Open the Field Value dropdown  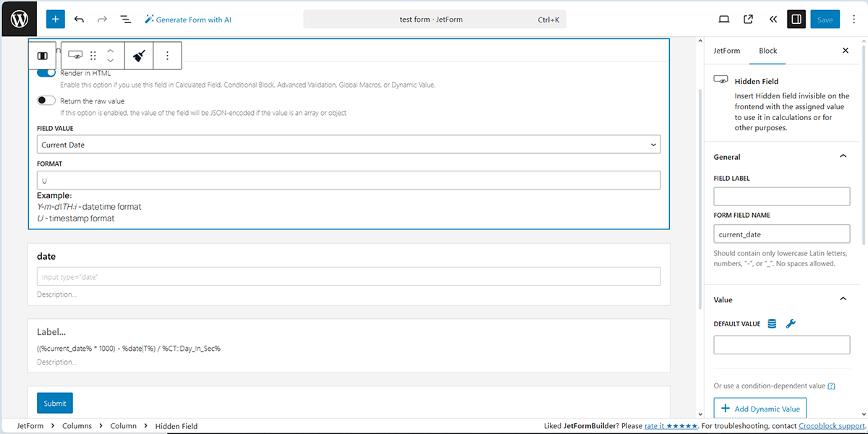pyautogui.click(x=349, y=145)
